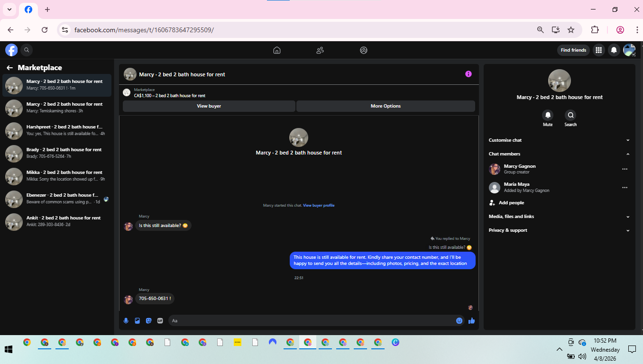Collapse the Chat members section

559,154
